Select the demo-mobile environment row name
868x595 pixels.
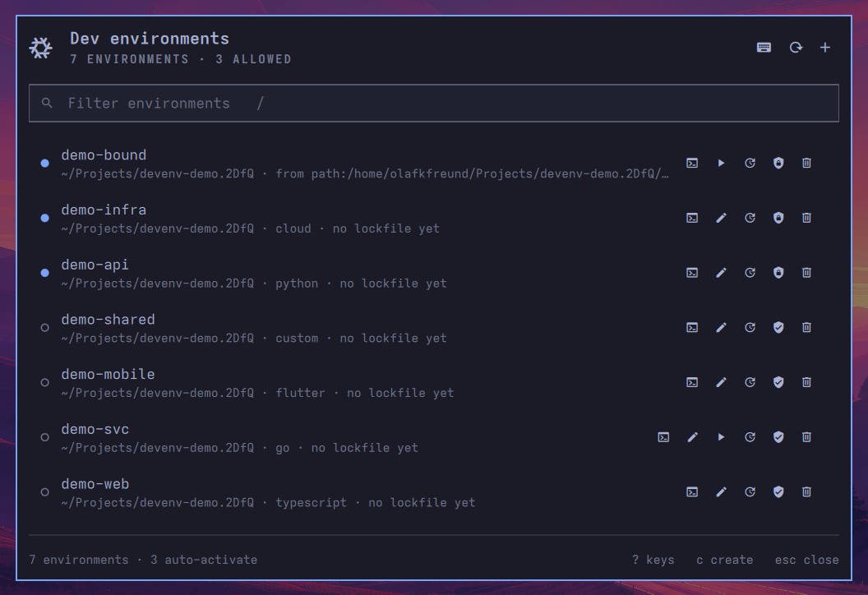click(108, 374)
